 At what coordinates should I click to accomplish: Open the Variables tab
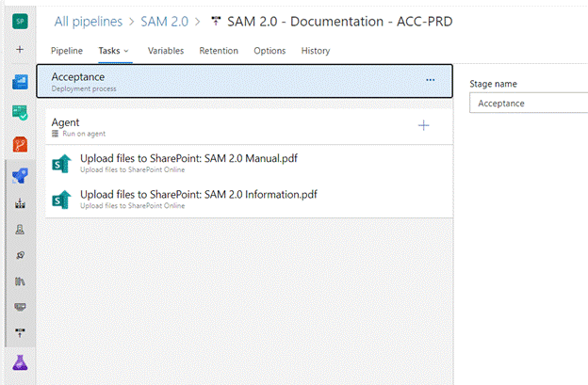click(x=166, y=51)
